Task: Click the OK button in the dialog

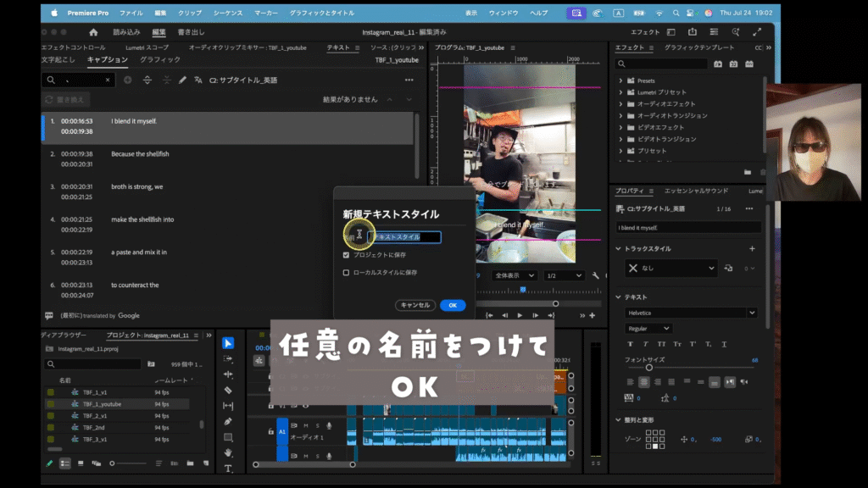Action: [453, 305]
